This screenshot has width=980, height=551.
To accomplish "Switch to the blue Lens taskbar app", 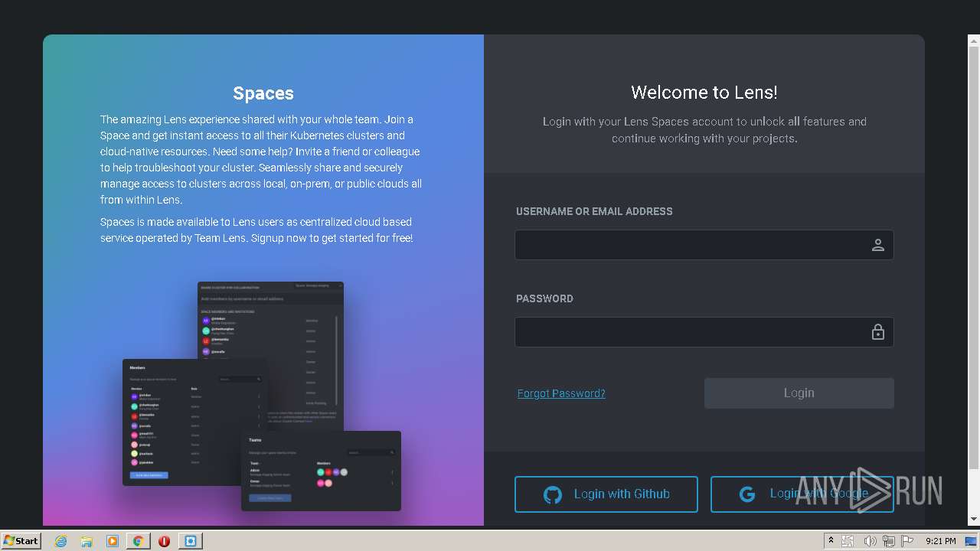I will (190, 541).
